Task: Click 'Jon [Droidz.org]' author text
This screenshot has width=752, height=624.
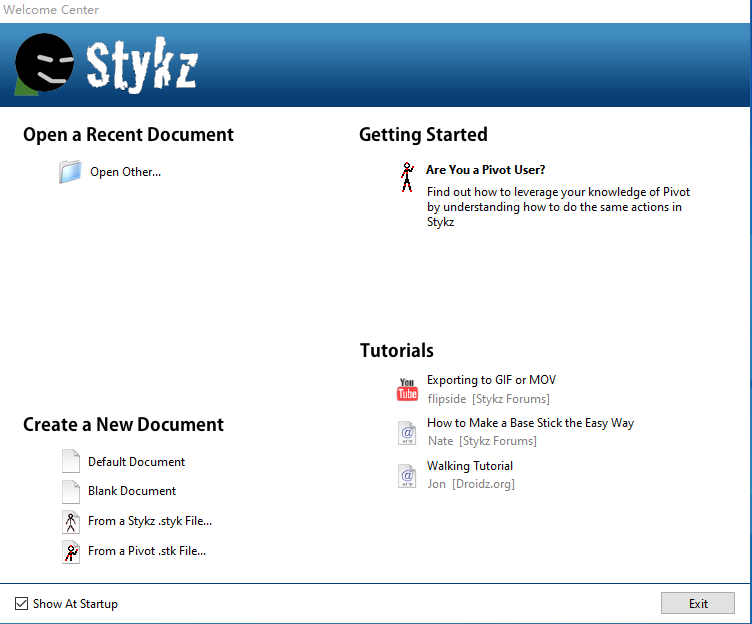Action: point(471,484)
